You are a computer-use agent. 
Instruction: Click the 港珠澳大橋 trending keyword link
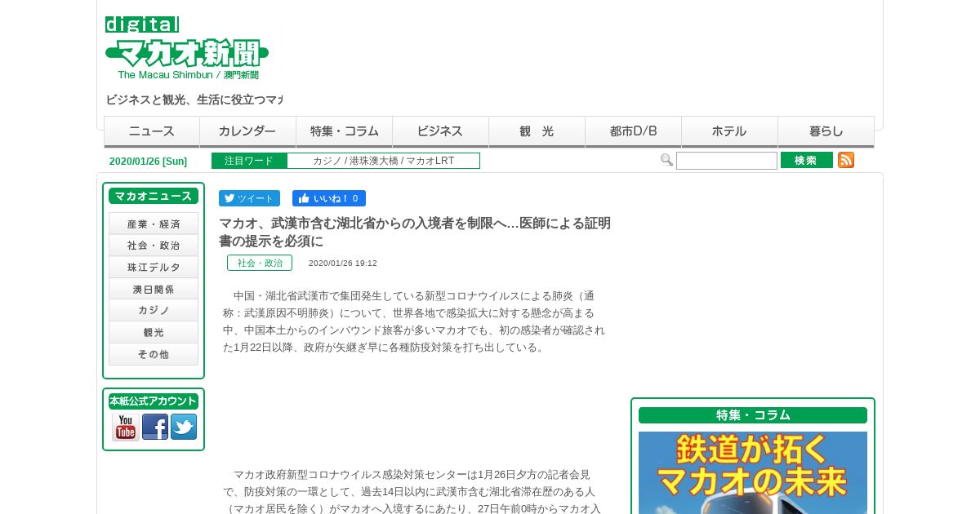374,161
